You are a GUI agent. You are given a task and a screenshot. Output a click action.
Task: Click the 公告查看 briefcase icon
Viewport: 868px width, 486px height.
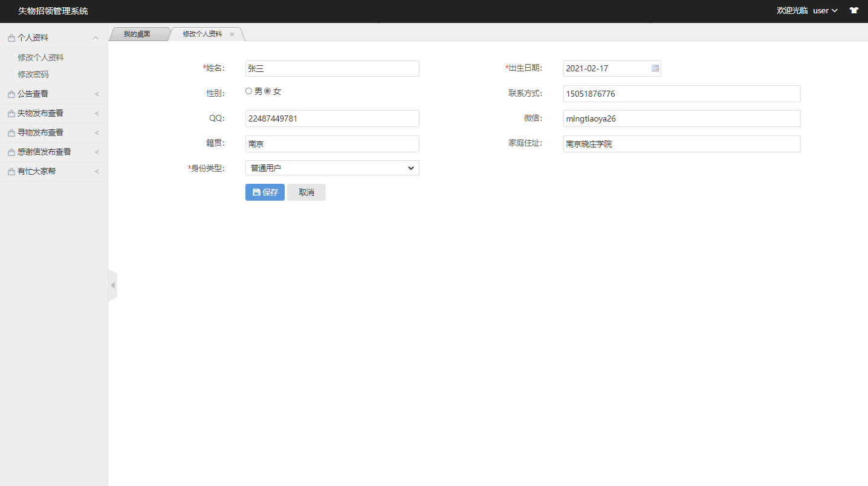10,94
